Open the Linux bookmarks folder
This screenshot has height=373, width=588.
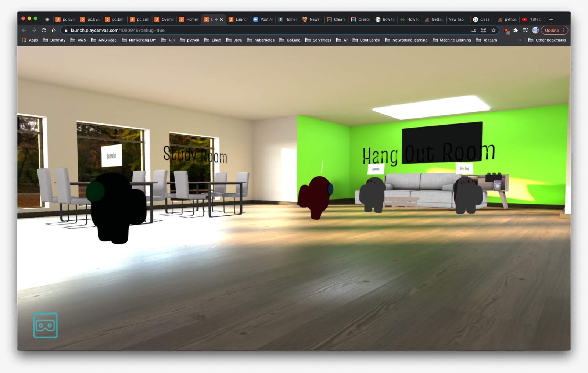213,40
